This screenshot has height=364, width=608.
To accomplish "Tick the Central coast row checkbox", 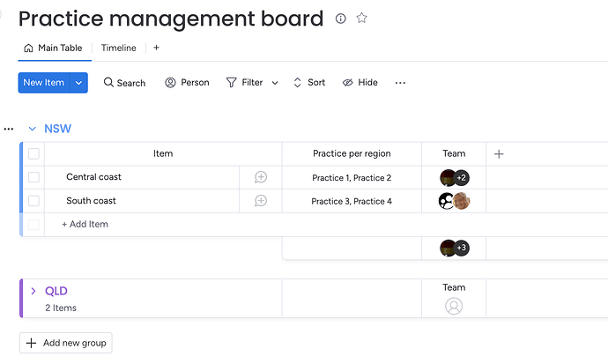I will [x=33, y=177].
